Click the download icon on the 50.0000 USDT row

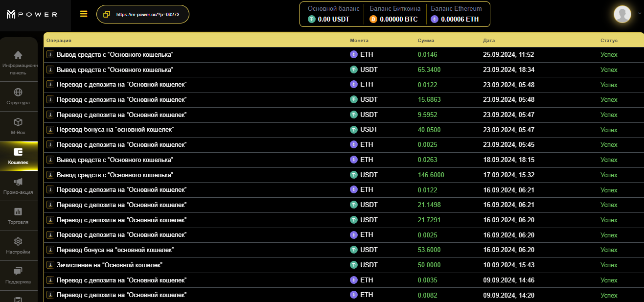click(49, 265)
